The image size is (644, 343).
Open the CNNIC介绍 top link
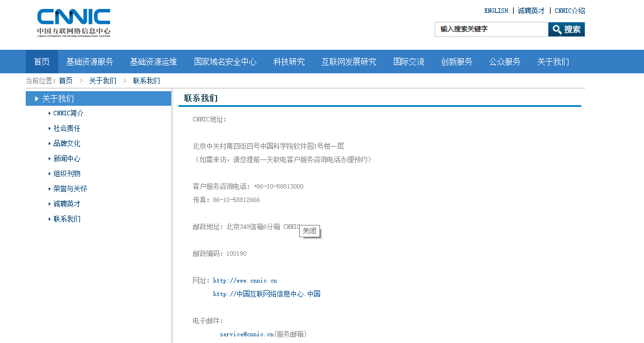pos(570,11)
